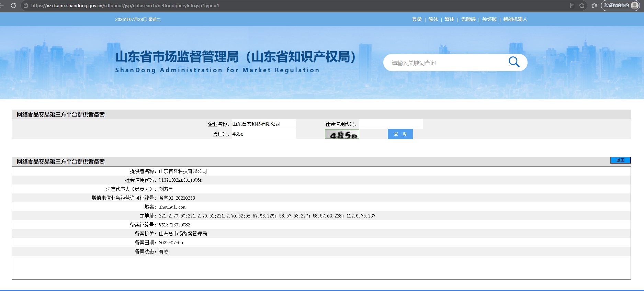Click the 社会信用代码 input field

tap(391, 124)
